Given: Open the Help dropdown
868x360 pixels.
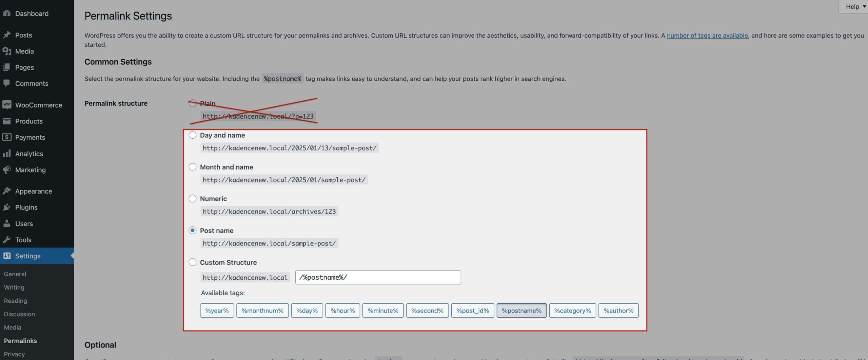Looking at the screenshot, I should 853,6.
